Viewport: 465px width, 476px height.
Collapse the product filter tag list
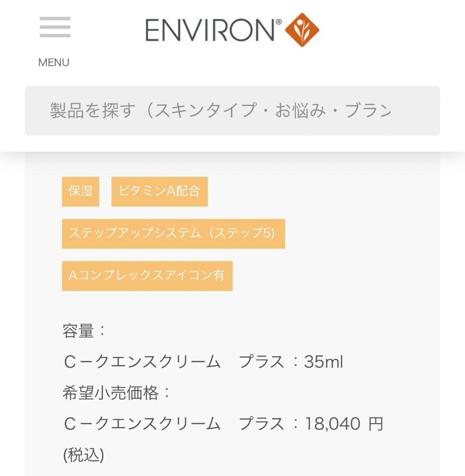[x=173, y=233]
